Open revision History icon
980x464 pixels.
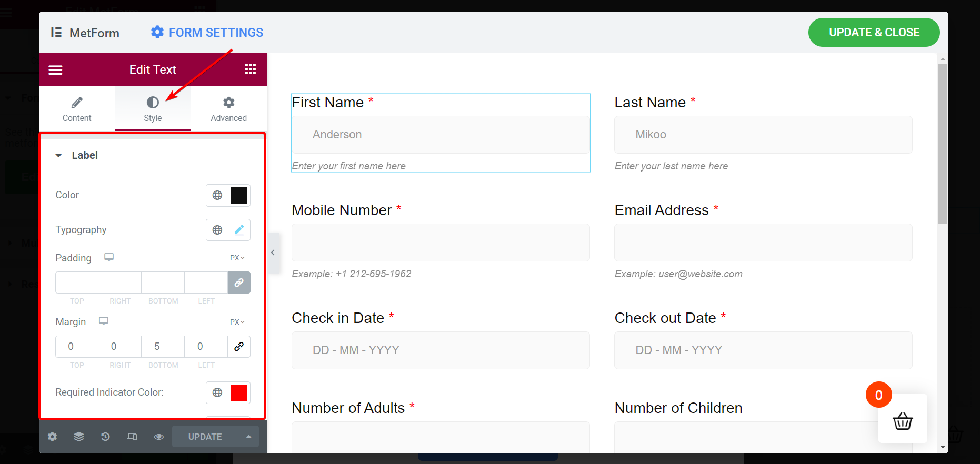coord(105,437)
